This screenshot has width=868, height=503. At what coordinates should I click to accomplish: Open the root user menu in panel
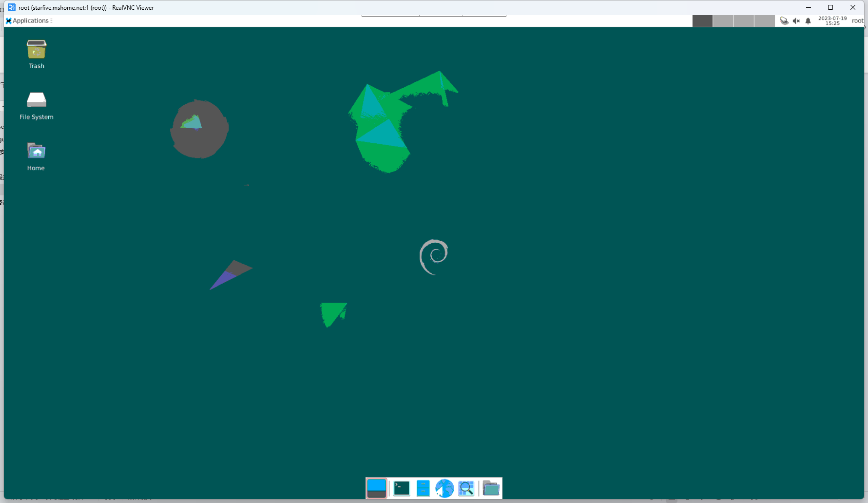(x=858, y=20)
